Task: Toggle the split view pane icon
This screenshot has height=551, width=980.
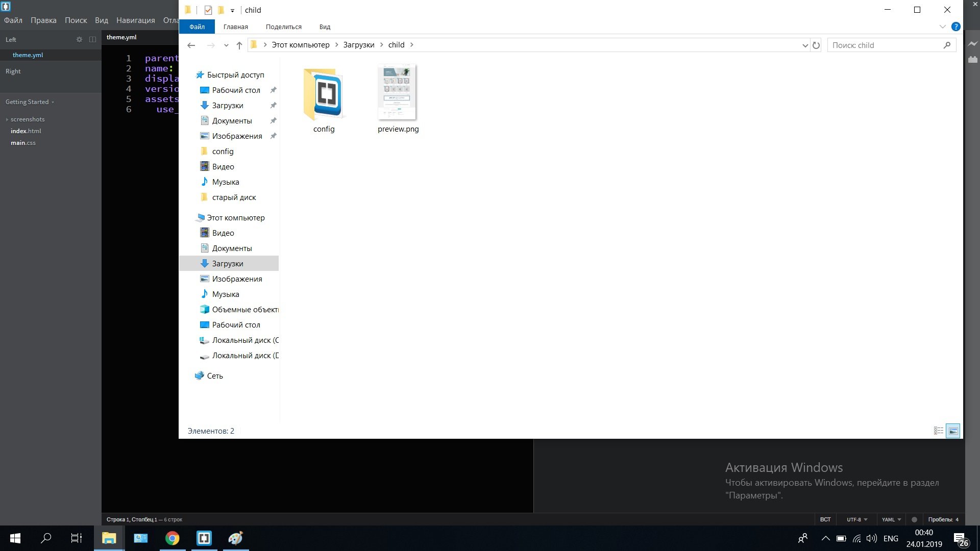Action: (92, 39)
